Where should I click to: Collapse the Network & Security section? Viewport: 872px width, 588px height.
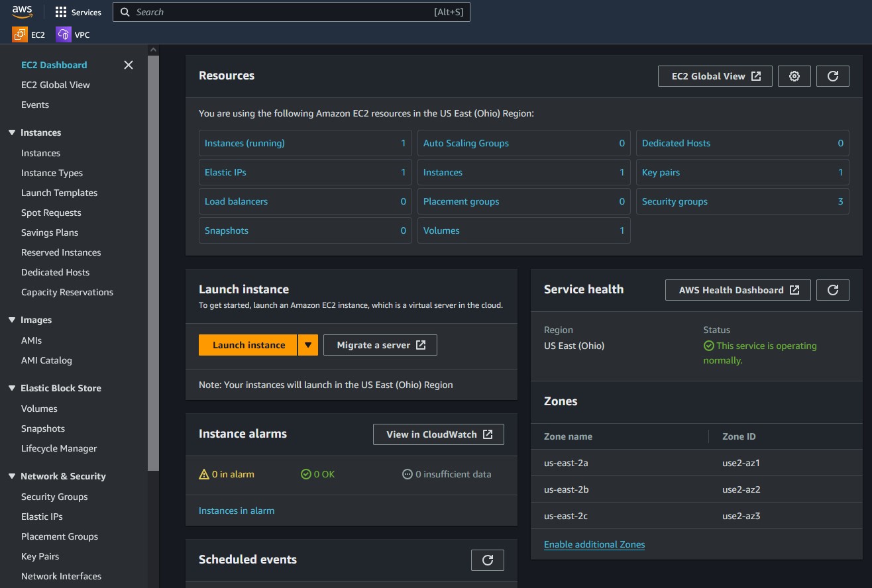coord(12,476)
